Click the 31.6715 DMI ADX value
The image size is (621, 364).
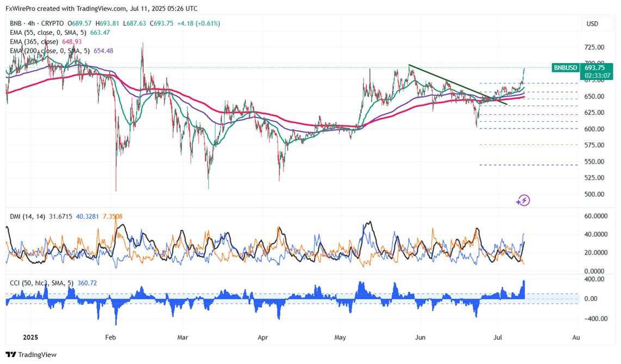(60, 216)
